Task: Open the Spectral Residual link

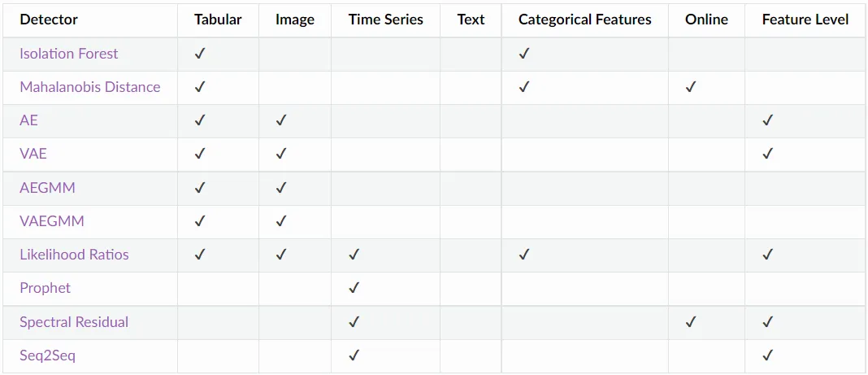Action: (x=74, y=322)
